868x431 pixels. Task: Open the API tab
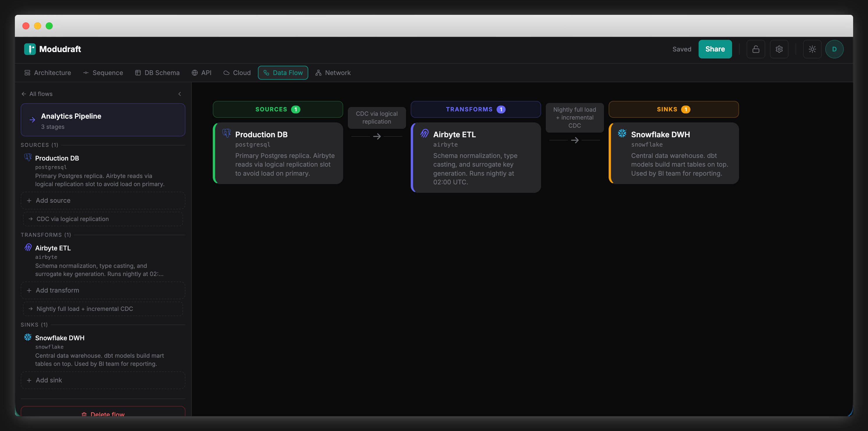click(201, 73)
